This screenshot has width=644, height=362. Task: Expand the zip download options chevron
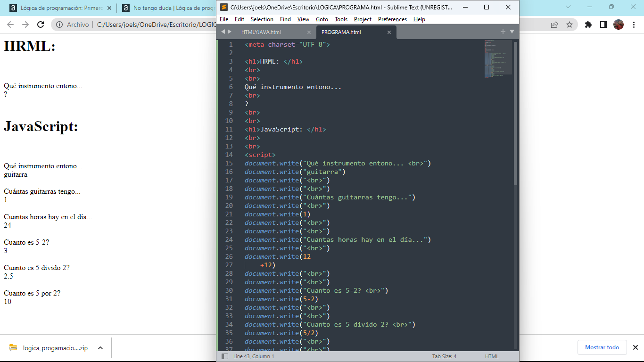pos(100,348)
